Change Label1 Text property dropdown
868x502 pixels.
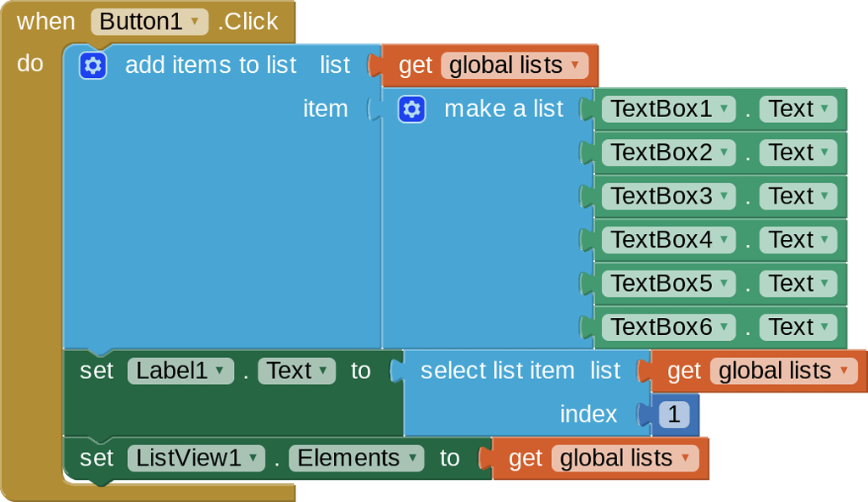pyautogui.click(x=297, y=371)
